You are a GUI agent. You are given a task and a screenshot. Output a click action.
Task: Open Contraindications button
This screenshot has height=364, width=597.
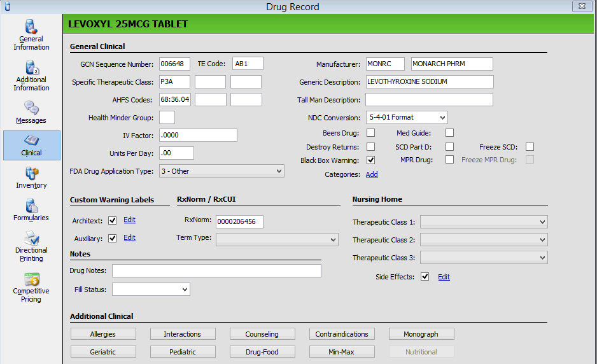click(x=342, y=334)
